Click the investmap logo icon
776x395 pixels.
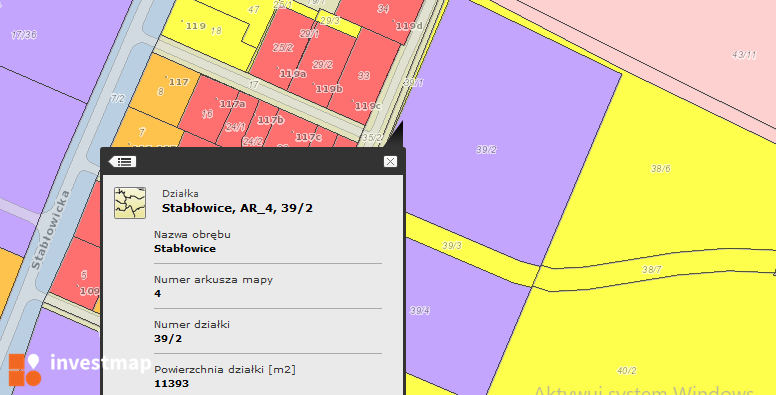(24, 369)
